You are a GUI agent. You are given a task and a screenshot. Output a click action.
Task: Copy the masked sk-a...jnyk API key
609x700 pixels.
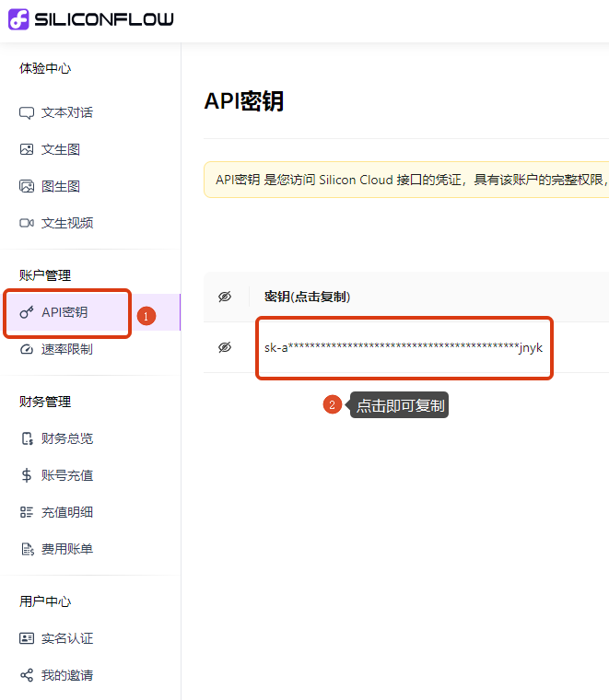(404, 348)
